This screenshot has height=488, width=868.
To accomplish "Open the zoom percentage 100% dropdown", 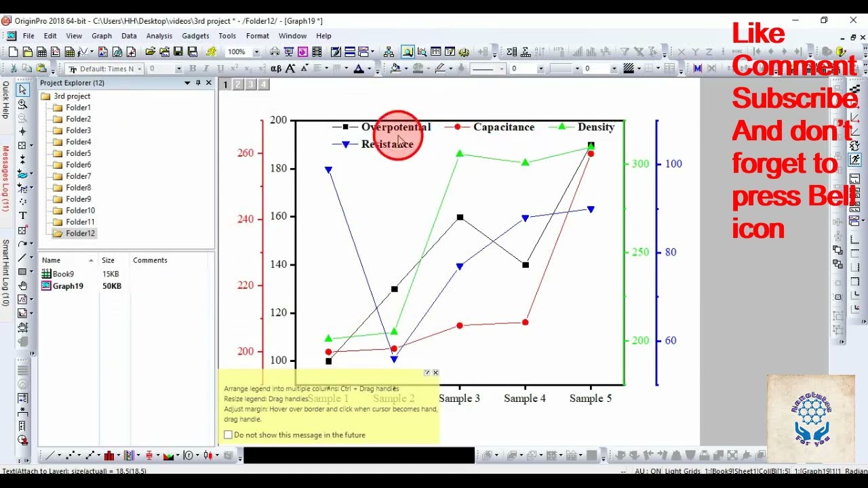I will click(x=256, y=52).
